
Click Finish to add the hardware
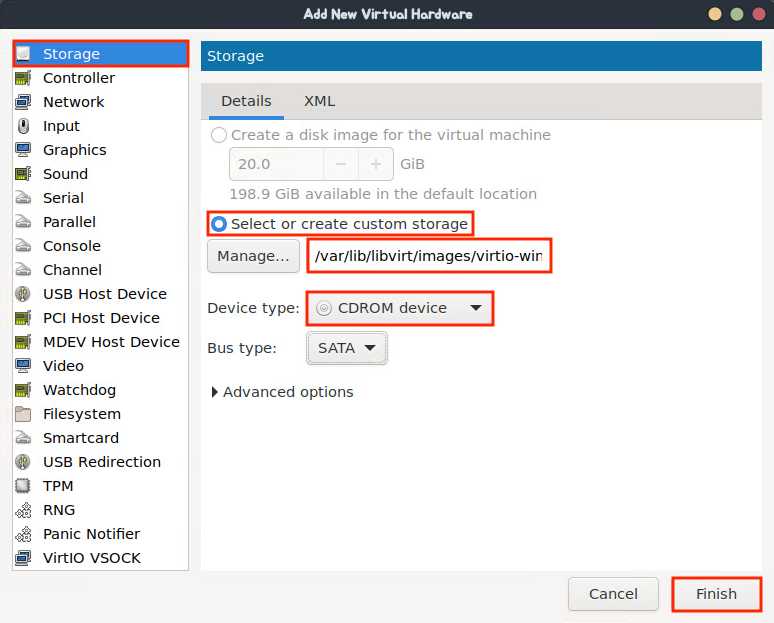pos(716,593)
